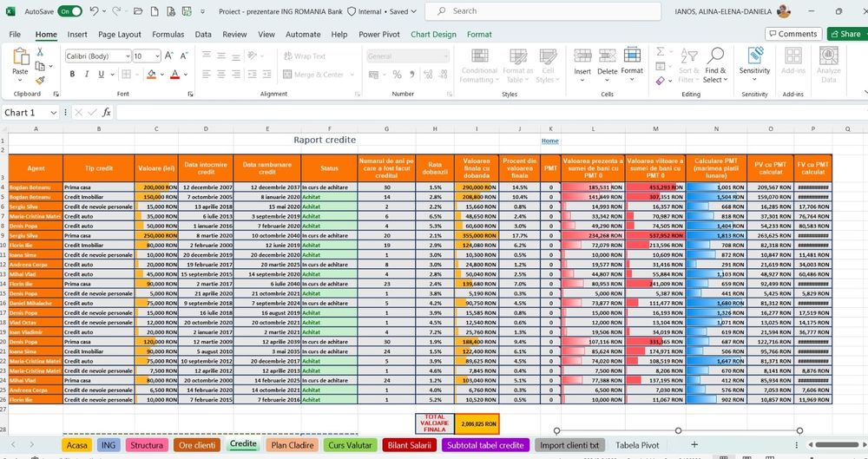Open the File menu
The image size is (868, 459).
point(15,35)
